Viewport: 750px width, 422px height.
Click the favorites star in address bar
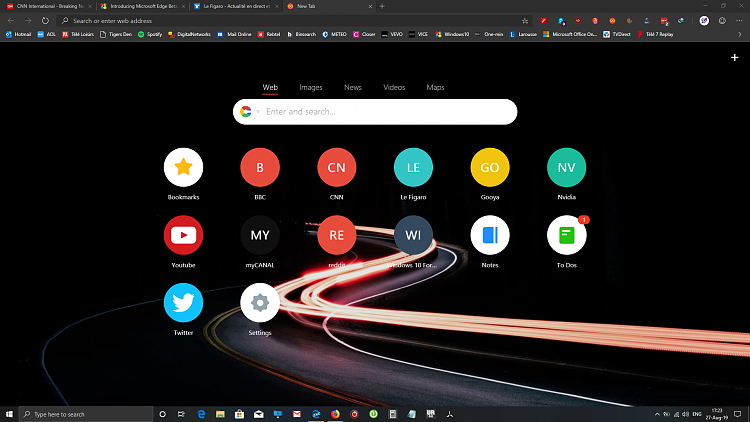click(525, 21)
